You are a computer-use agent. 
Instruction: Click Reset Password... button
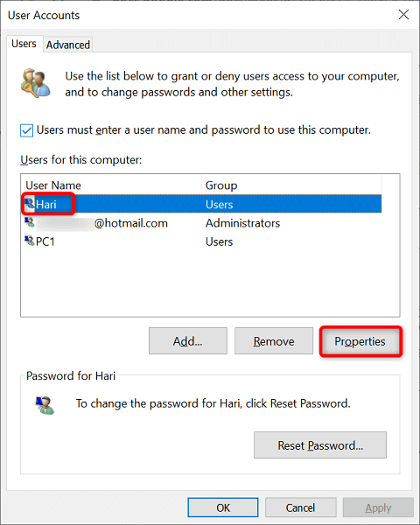click(x=320, y=445)
